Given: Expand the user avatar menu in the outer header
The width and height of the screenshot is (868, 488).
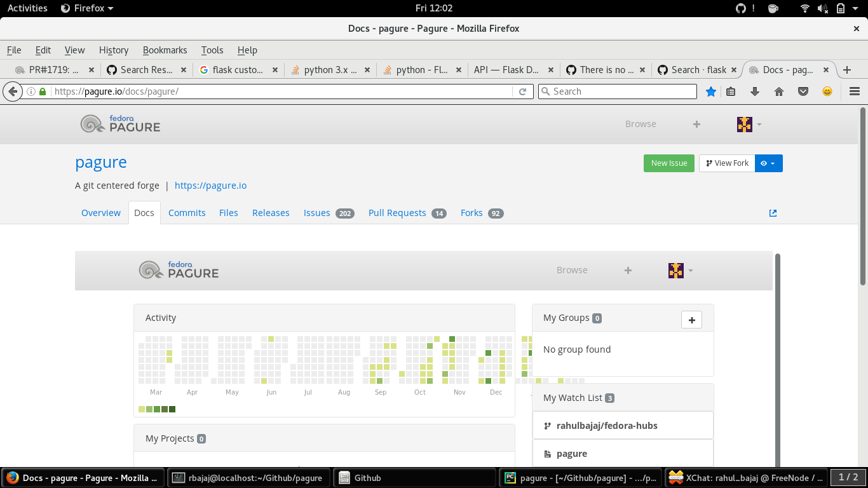Looking at the screenshot, I should [x=749, y=125].
